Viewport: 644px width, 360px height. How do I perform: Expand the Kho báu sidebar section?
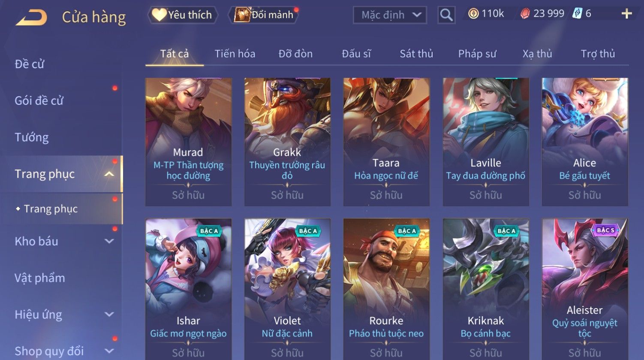(x=109, y=241)
